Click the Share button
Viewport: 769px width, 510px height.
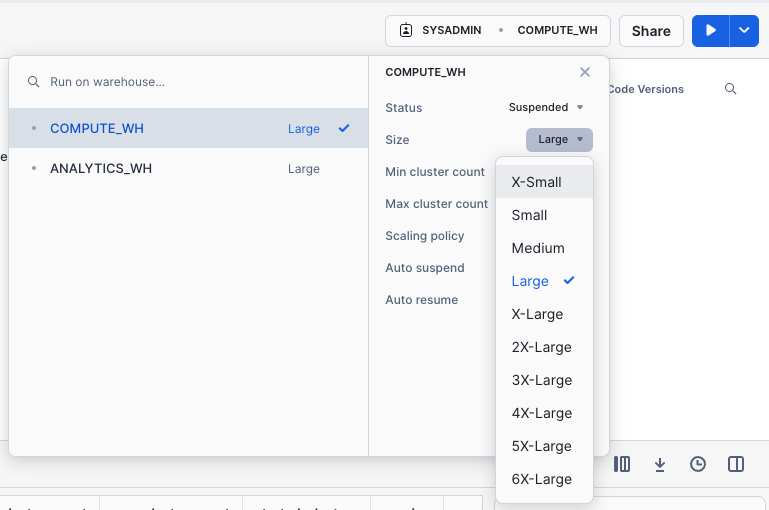point(651,31)
